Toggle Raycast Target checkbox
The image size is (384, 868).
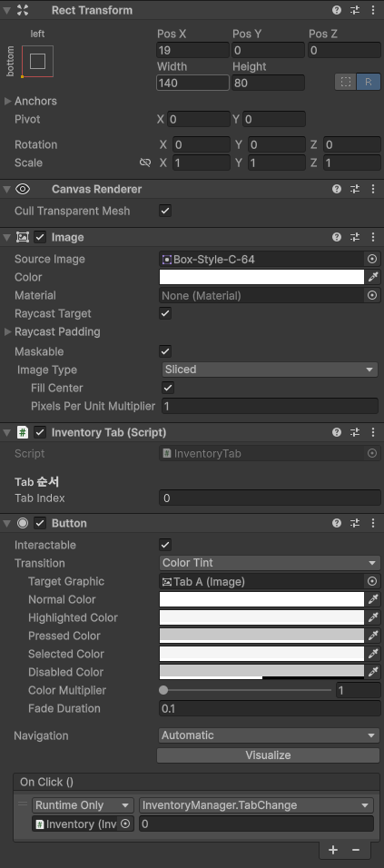coord(165,313)
